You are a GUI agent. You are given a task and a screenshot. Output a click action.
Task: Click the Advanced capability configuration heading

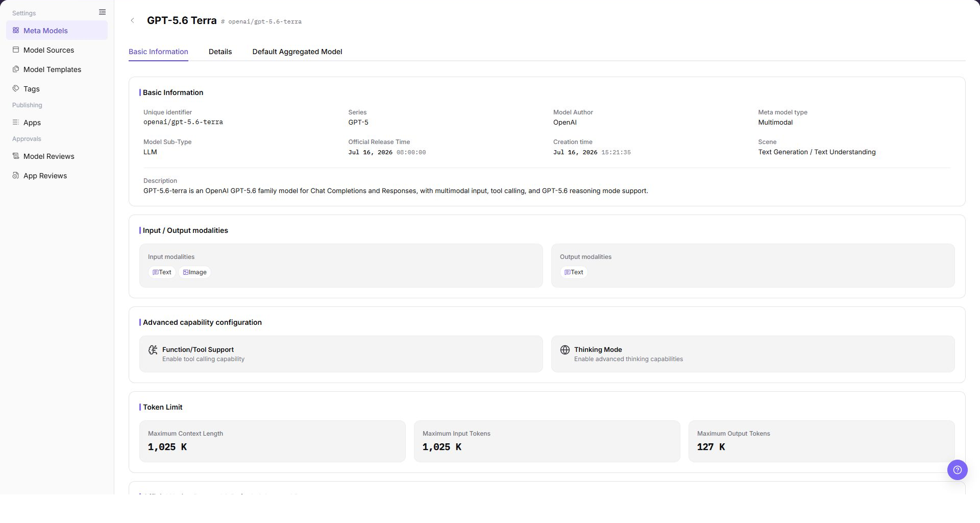202,322
